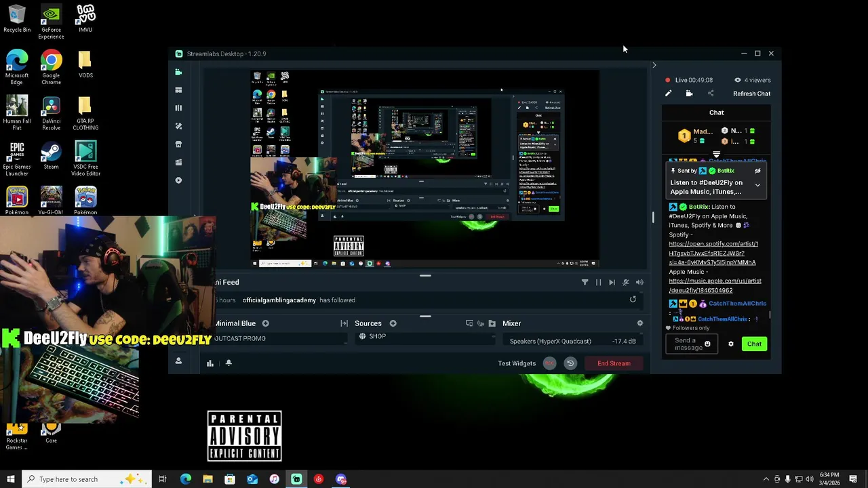Click the repeat alert icon for officialgamblingacademy
Image resolution: width=868 pixels, height=488 pixels.
(x=633, y=300)
